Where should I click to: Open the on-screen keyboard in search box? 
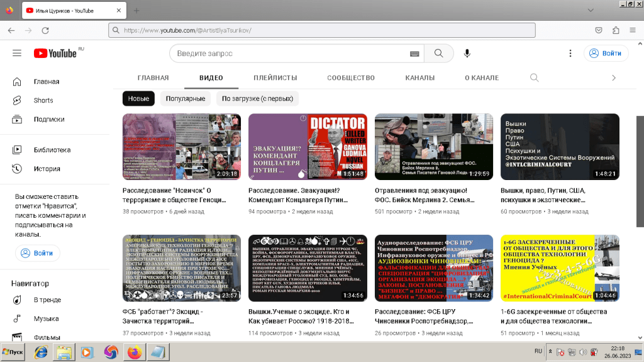(414, 54)
